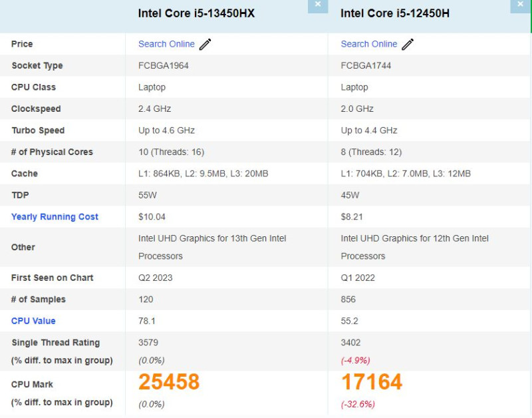
Task: Click the Turbo Speed row label
Action: point(38,130)
